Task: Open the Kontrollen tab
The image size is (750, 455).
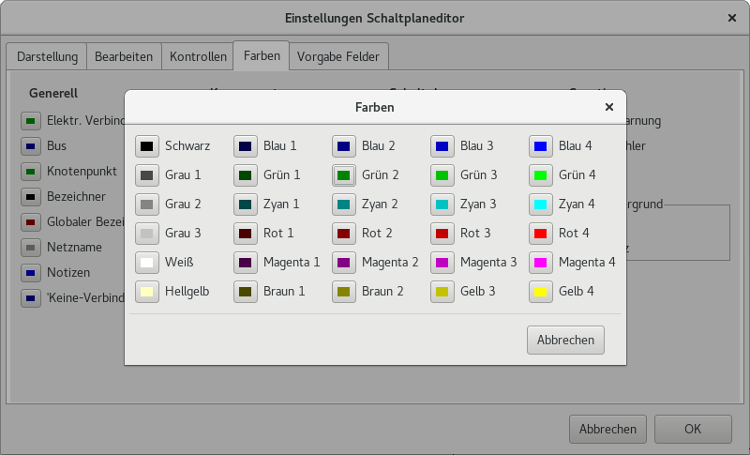Action: (x=198, y=56)
